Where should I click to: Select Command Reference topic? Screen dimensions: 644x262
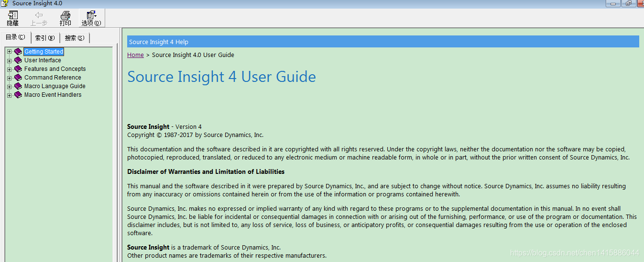click(x=53, y=77)
